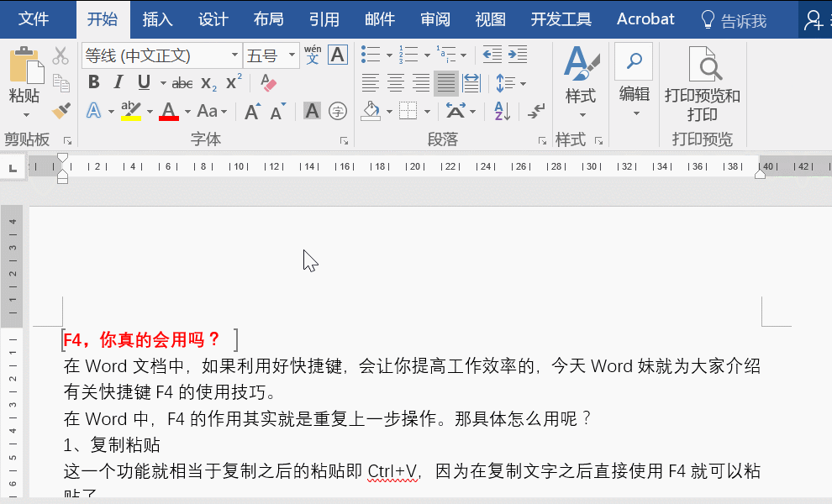
Task: Click the Increase Indent icon
Action: (x=518, y=55)
